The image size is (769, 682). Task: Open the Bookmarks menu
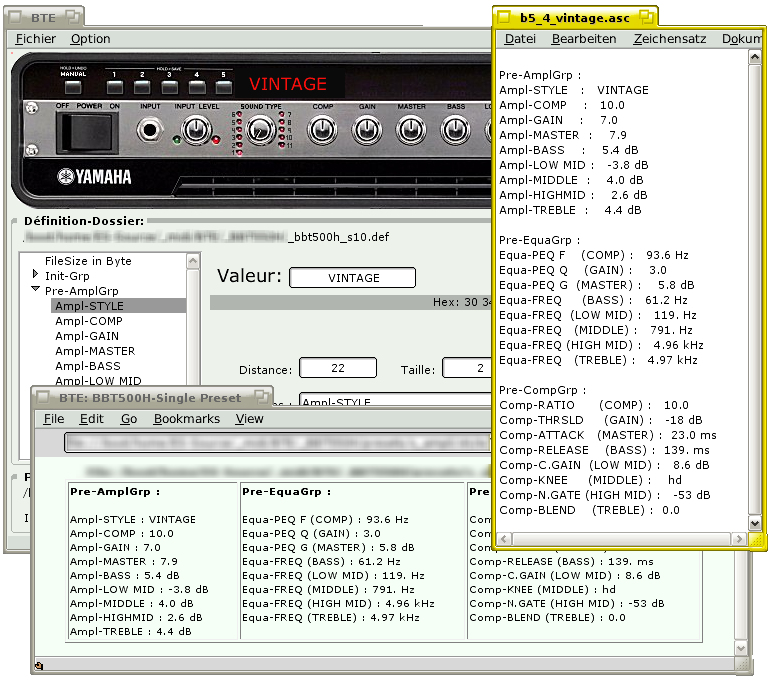tap(186, 419)
